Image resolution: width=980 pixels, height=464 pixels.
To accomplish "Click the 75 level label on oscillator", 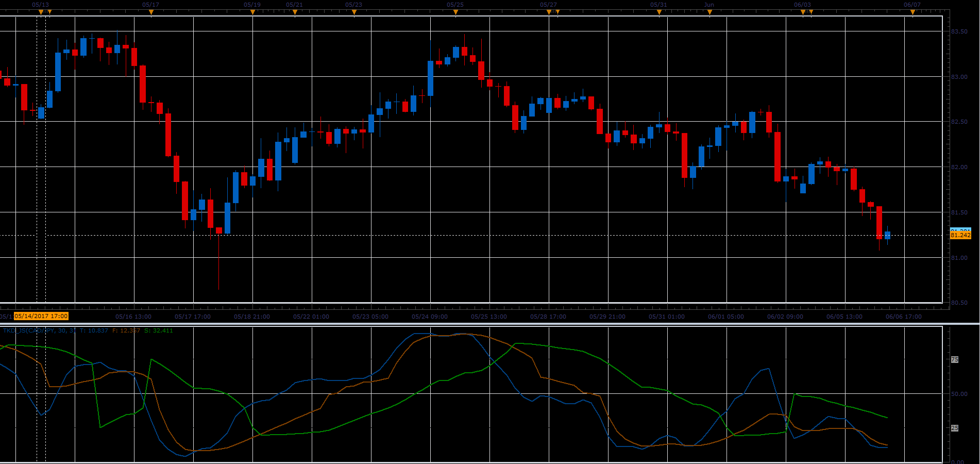I will pyautogui.click(x=955, y=360).
